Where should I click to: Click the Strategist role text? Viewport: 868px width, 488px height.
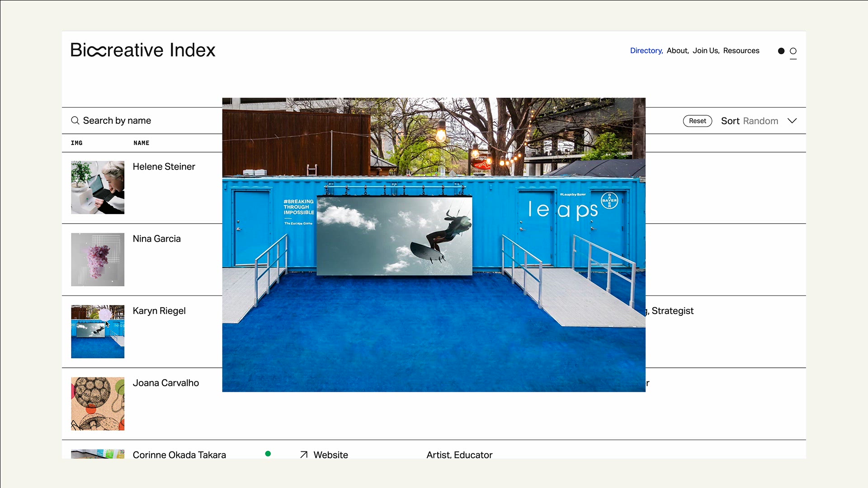coord(673,311)
